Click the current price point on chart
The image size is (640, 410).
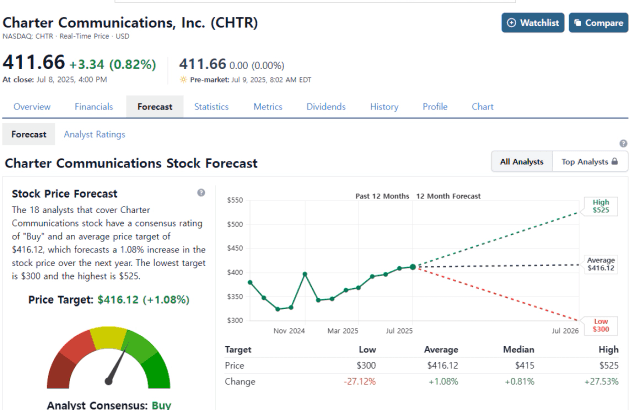(x=413, y=267)
